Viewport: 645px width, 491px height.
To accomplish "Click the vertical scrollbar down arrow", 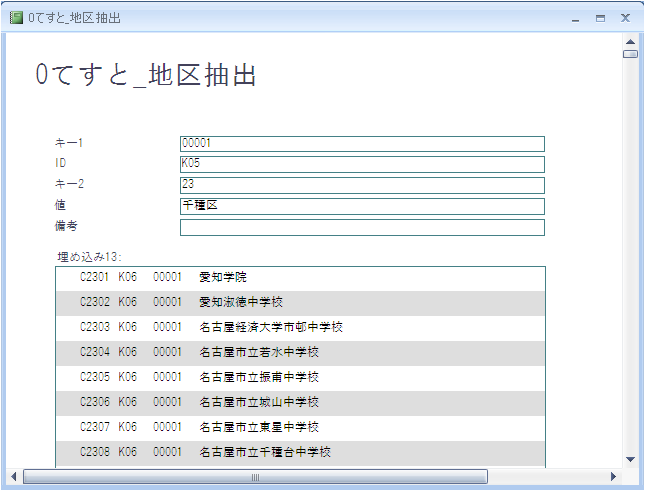I will (x=631, y=459).
